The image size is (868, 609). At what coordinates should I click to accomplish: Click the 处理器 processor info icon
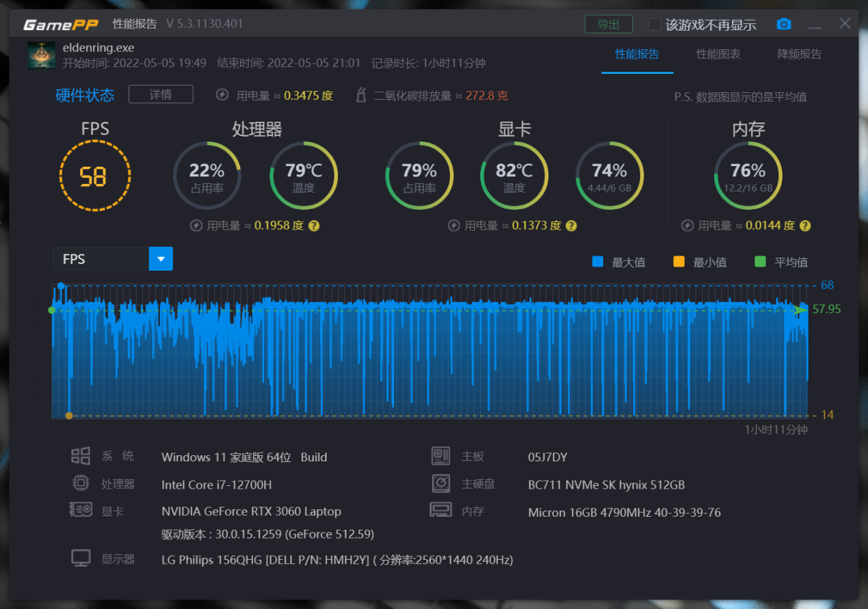81,483
